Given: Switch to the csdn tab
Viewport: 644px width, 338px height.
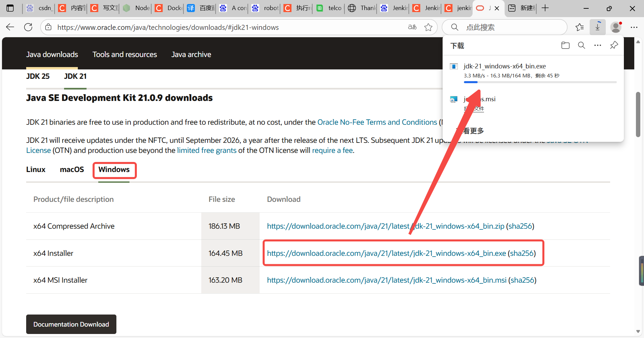Looking at the screenshot, I should [x=38, y=8].
